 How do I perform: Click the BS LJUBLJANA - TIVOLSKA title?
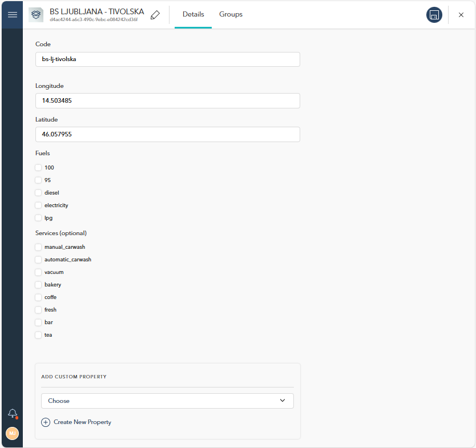pos(97,11)
